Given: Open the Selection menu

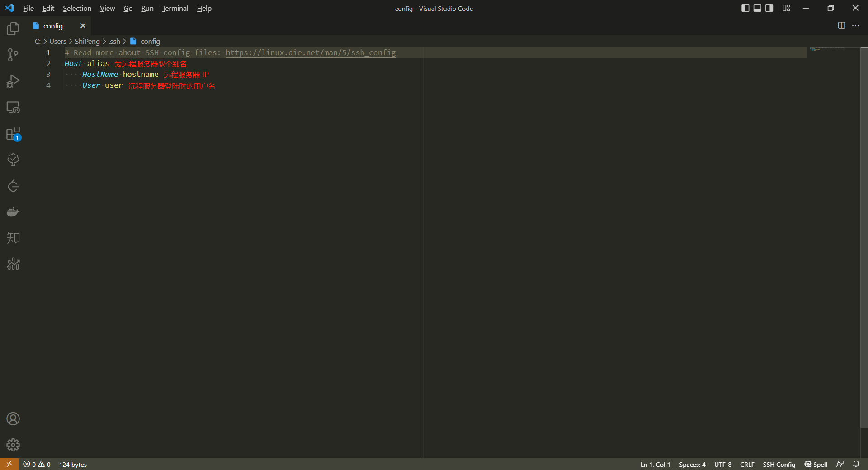Looking at the screenshot, I should [77, 8].
